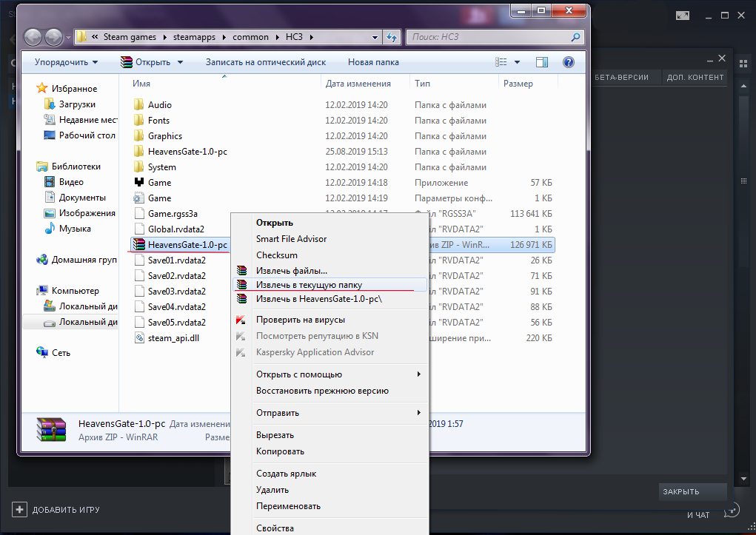Click the search magnifier icon in Explorer

[x=575, y=37]
